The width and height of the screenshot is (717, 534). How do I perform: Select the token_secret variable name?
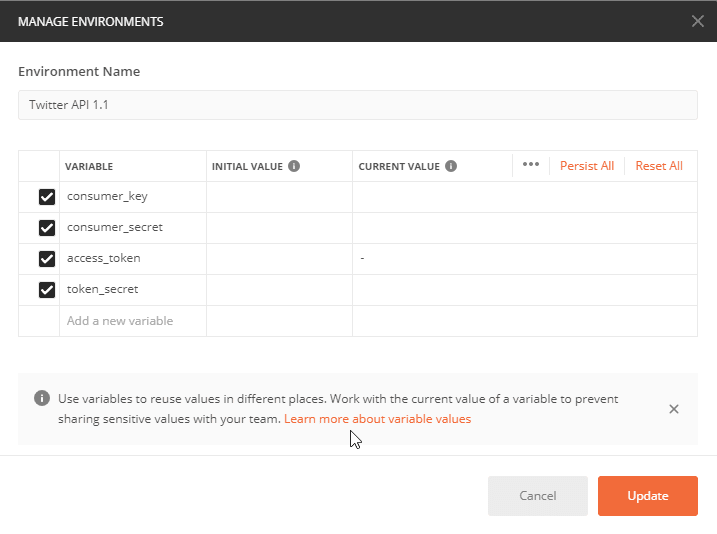click(x=102, y=289)
